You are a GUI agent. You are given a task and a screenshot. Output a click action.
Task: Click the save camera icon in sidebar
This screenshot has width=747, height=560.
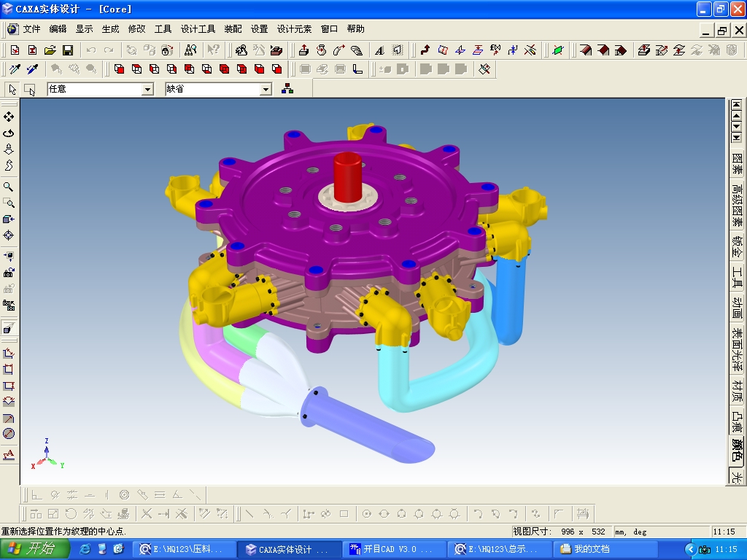pyautogui.click(x=9, y=273)
